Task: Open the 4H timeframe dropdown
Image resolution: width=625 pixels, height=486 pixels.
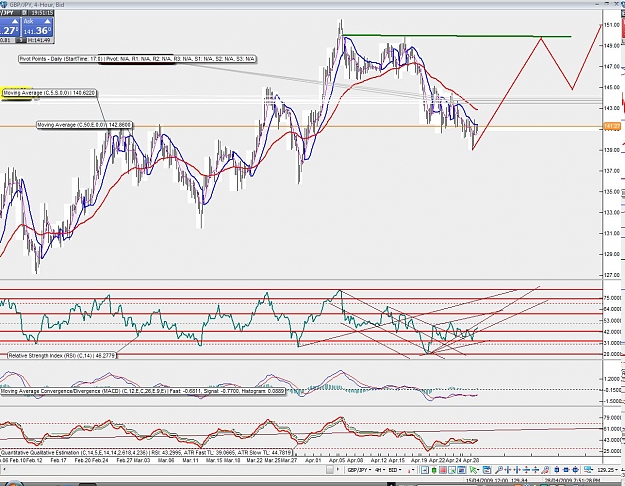Action: click(x=380, y=470)
